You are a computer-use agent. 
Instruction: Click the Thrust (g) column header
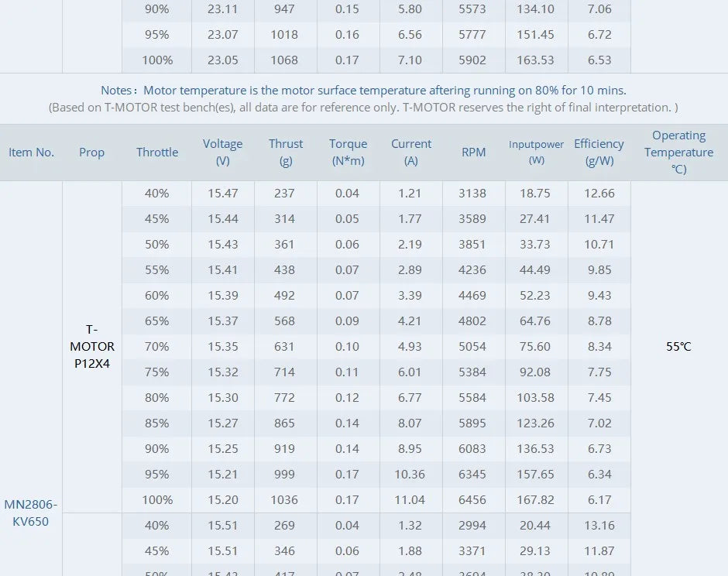[x=286, y=153]
